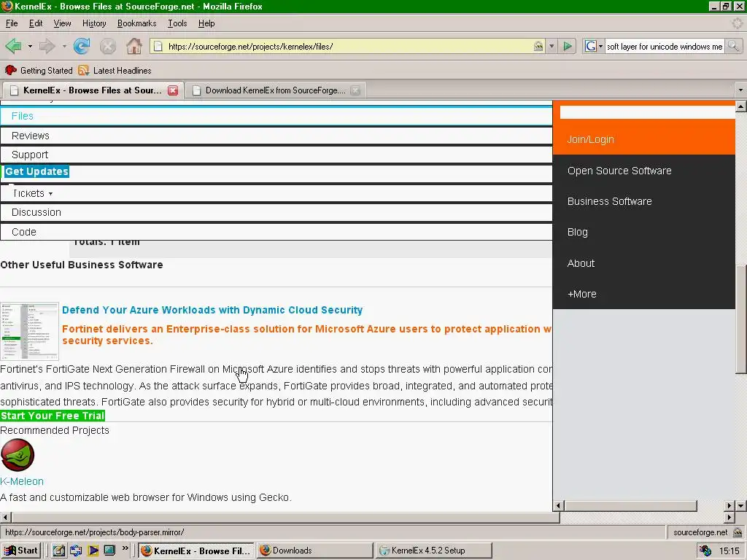Viewport: 747px width, 560px height.
Task: Click the Show Desktop quick launch icon
Action: pyautogui.click(x=58, y=551)
